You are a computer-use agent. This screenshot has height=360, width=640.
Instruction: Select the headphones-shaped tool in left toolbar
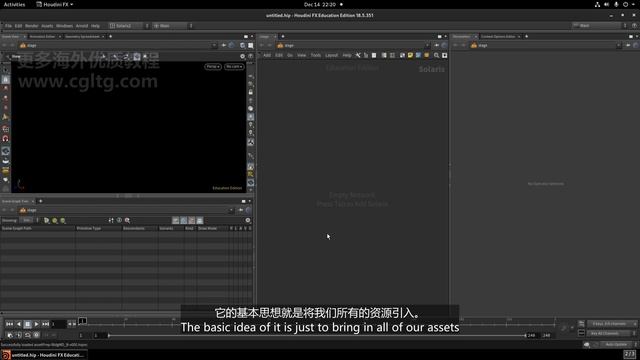[6, 139]
